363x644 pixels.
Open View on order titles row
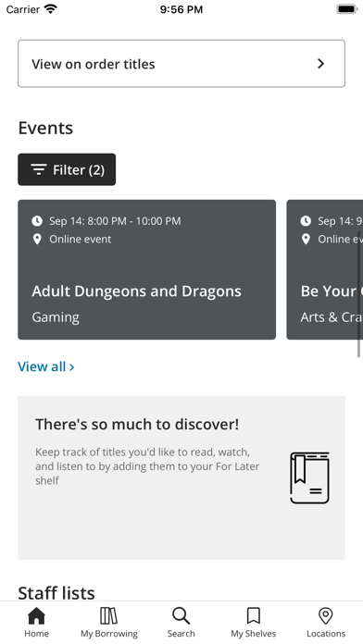click(181, 64)
